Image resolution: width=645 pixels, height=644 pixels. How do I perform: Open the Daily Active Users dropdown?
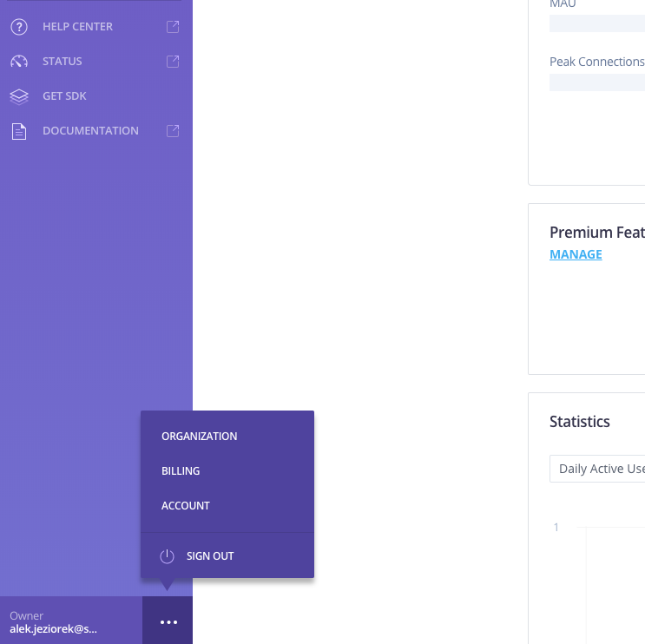pos(597,469)
